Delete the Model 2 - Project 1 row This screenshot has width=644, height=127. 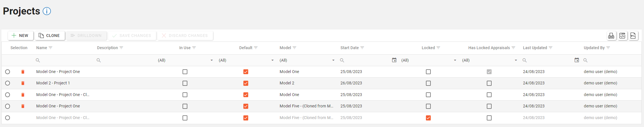pyautogui.click(x=23, y=83)
